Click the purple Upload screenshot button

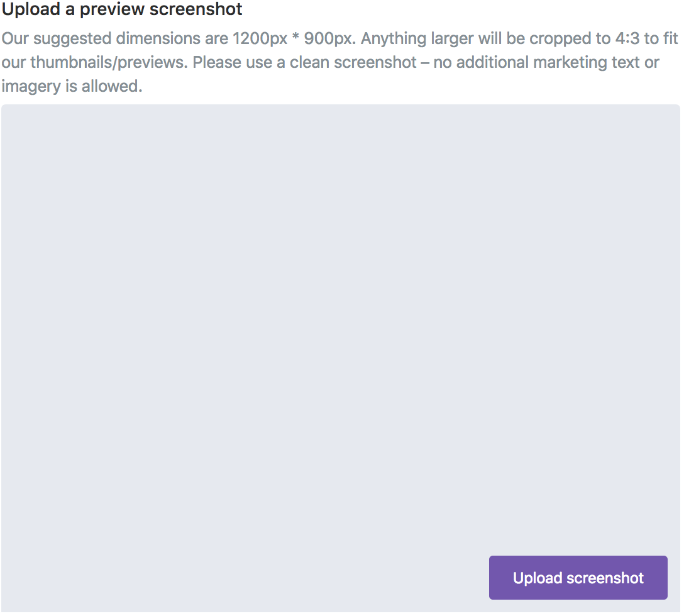coord(578,578)
